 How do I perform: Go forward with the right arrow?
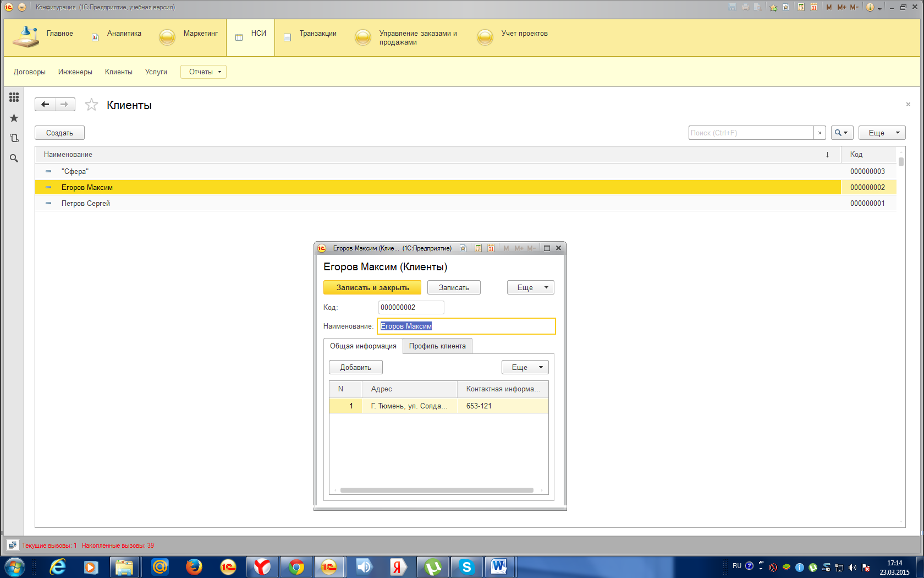point(65,105)
